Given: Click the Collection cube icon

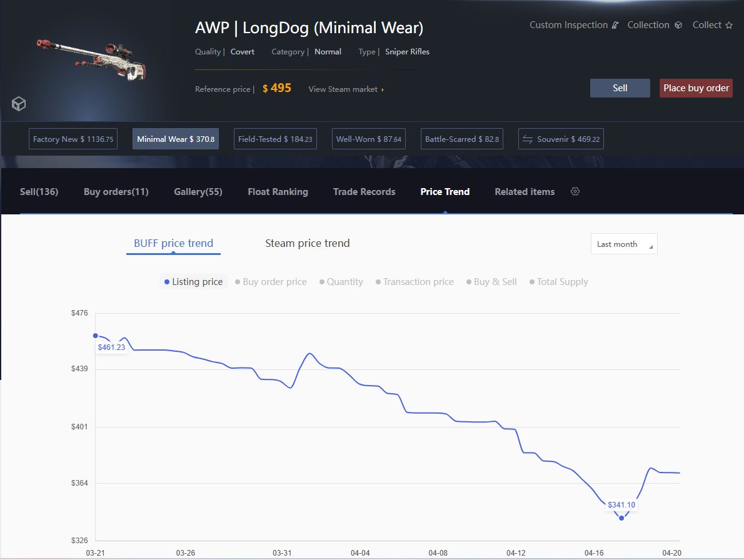Looking at the screenshot, I should (678, 25).
